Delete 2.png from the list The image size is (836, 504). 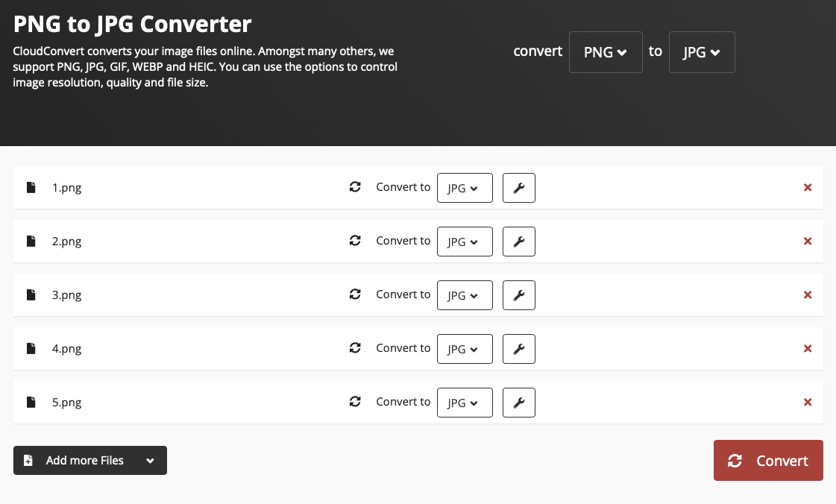(807, 242)
